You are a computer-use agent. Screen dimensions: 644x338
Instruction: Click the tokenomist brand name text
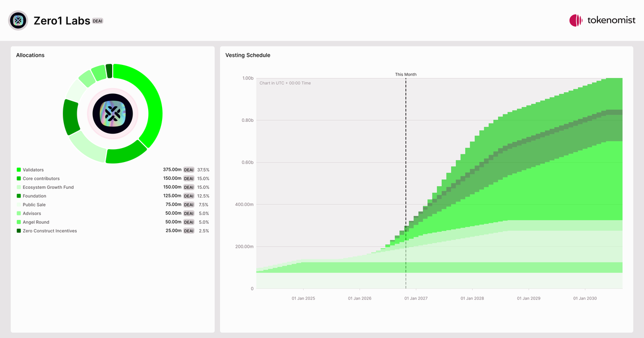pos(611,20)
